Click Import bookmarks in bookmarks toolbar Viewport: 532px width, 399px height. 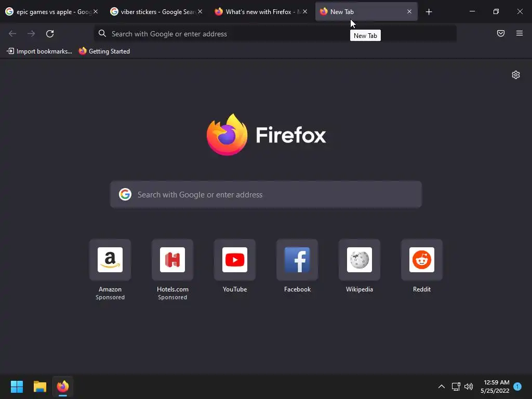(x=39, y=51)
